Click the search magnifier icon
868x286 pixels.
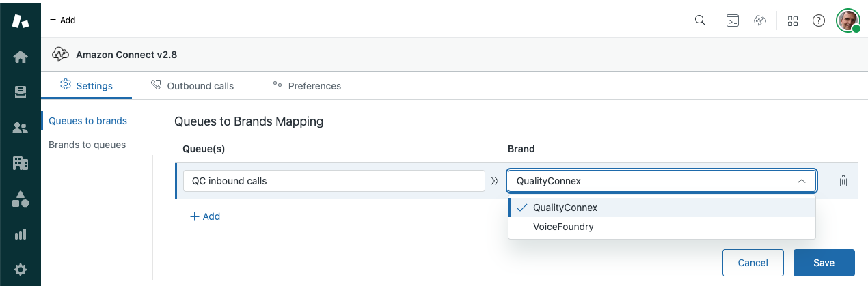(700, 20)
